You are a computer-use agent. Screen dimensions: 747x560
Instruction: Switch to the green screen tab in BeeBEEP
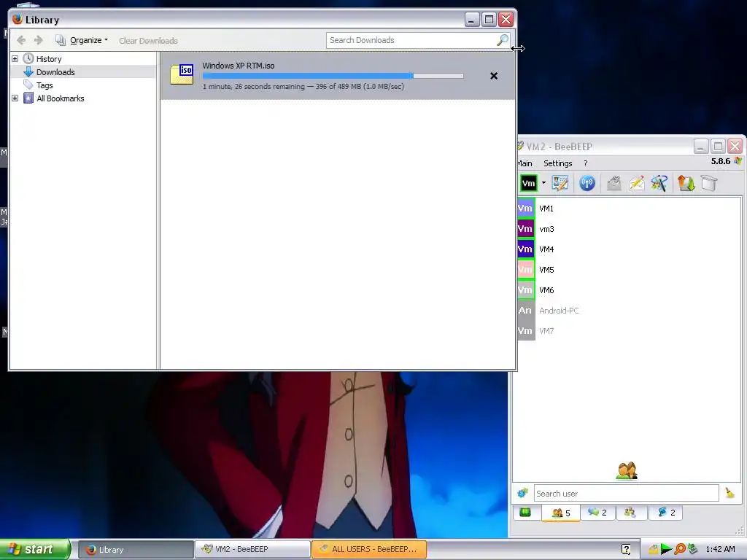(525, 513)
